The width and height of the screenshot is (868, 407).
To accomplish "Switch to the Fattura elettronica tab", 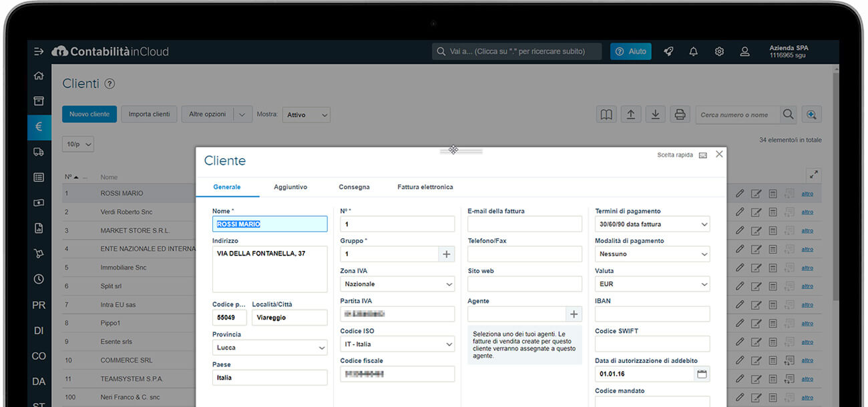I will point(425,187).
